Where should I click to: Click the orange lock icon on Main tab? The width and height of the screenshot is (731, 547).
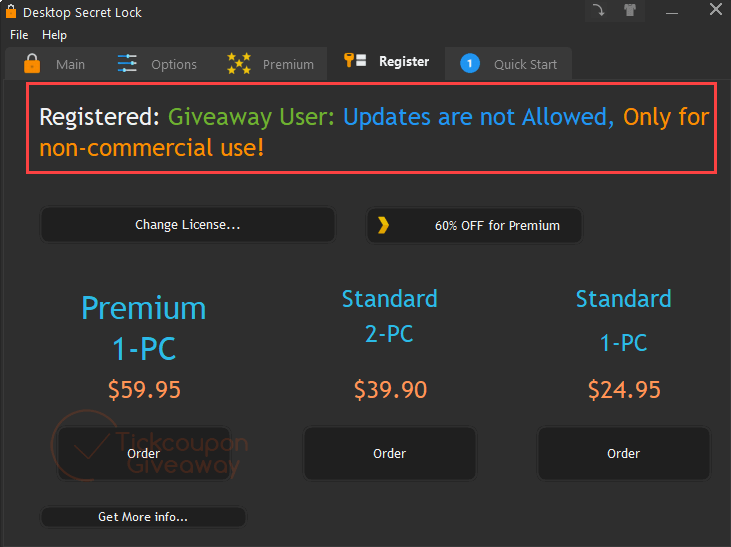tap(32, 63)
